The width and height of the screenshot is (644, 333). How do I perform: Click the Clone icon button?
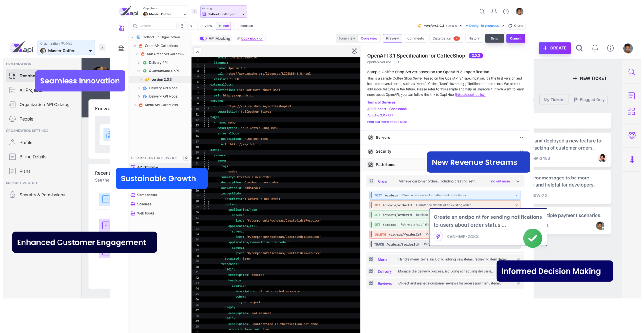click(516, 26)
